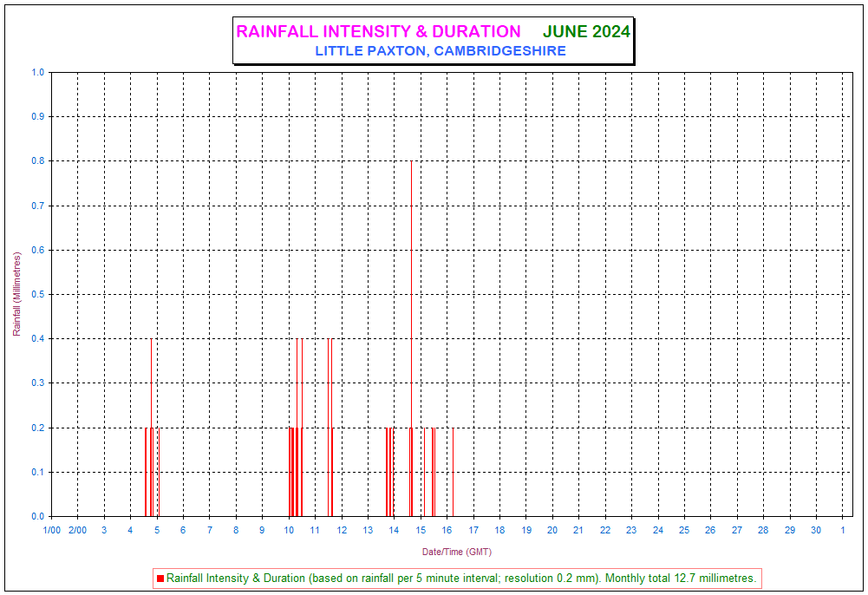This screenshot has height=595, width=868.
Task: Click the day 4 x-axis label
Action: (x=131, y=530)
